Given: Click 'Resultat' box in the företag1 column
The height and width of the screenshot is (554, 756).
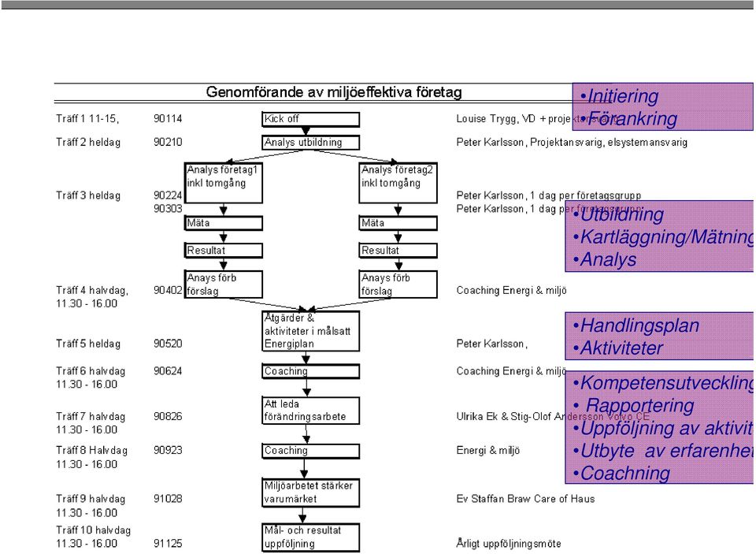Looking at the screenshot, I should click(x=224, y=251).
